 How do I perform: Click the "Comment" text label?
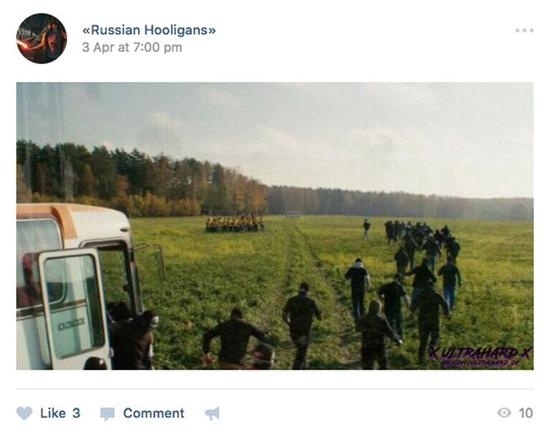click(x=154, y=413)
